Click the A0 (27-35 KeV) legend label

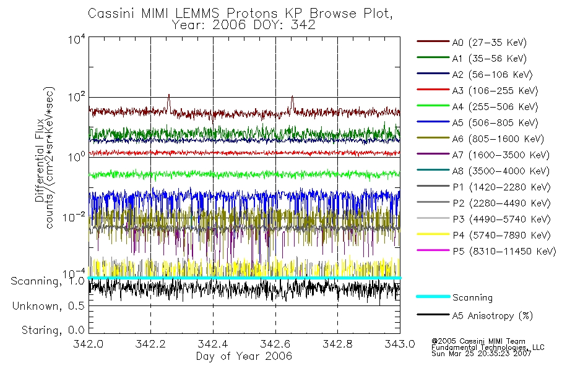click(489, 42)
